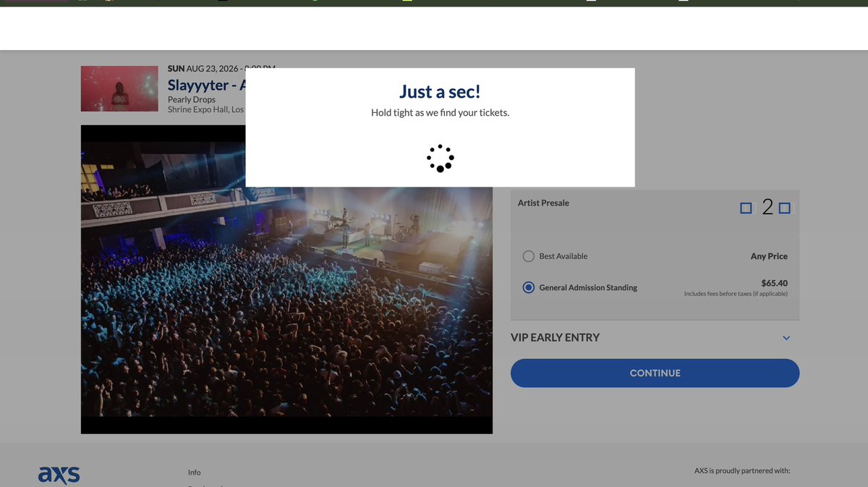Click the VIP EARLY ENTRY heading text
The image size is (868, 487).
pyautogui.click(x=555, y=337)
